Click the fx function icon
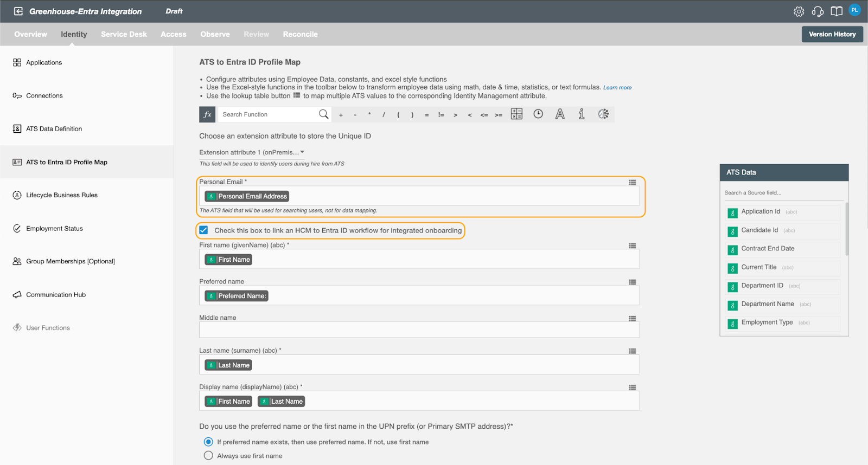Viewport: 868px width, 465px height. tap(207, 114)
